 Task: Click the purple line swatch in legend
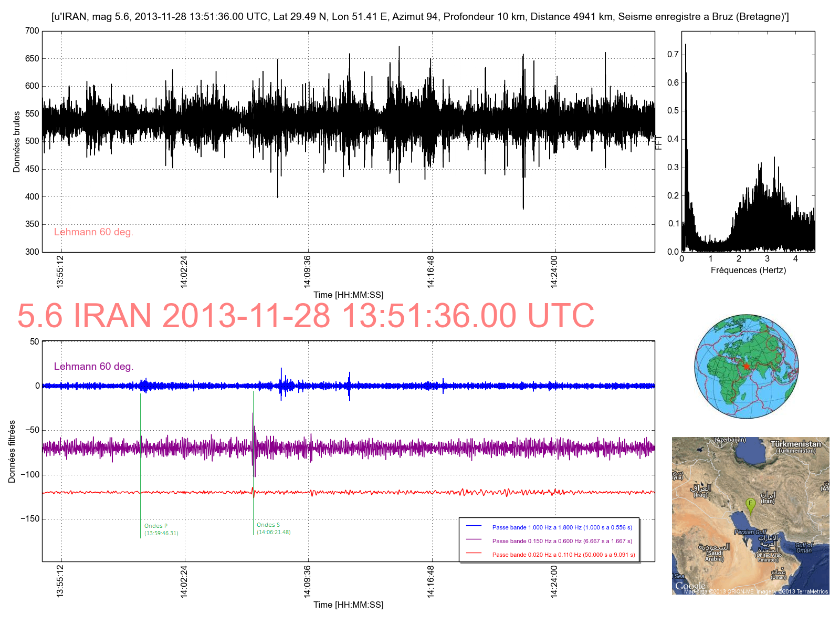tap(474, 540)
